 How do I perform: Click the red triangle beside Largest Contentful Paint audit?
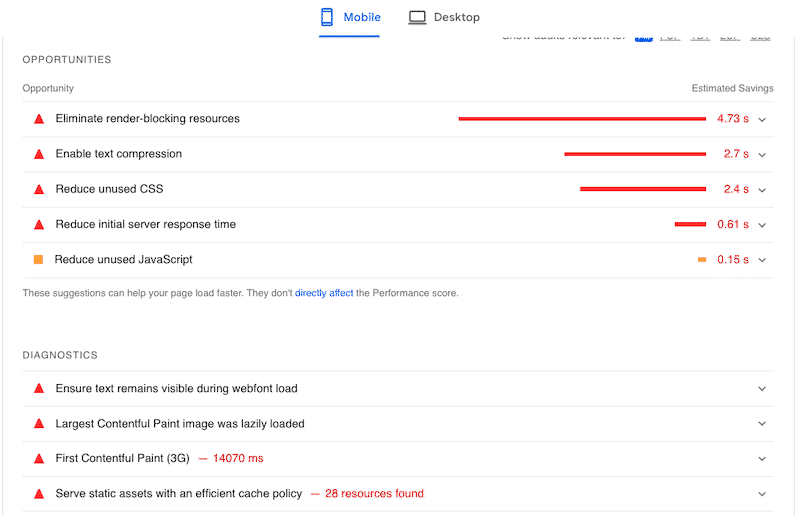click(x=39, y=424)
